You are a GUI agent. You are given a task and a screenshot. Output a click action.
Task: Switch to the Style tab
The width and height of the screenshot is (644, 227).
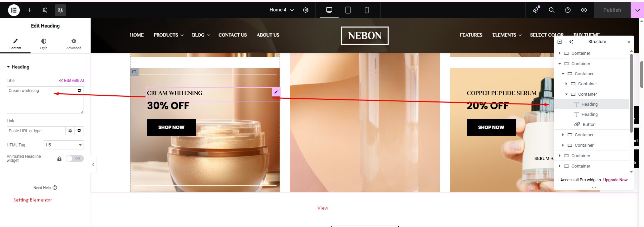[44, 44]
